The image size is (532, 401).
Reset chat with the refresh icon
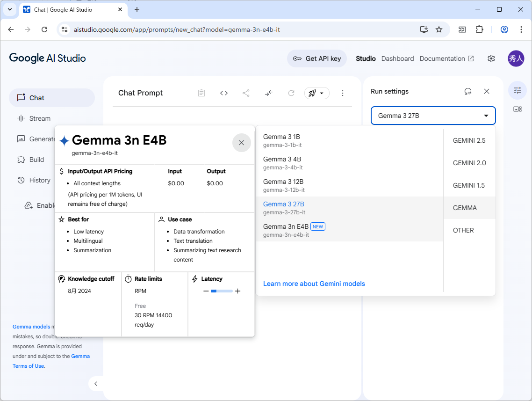[291, 93]
